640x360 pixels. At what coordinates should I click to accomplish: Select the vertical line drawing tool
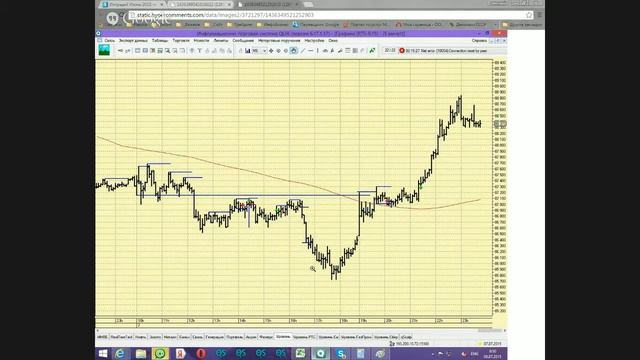coord(318,51)
